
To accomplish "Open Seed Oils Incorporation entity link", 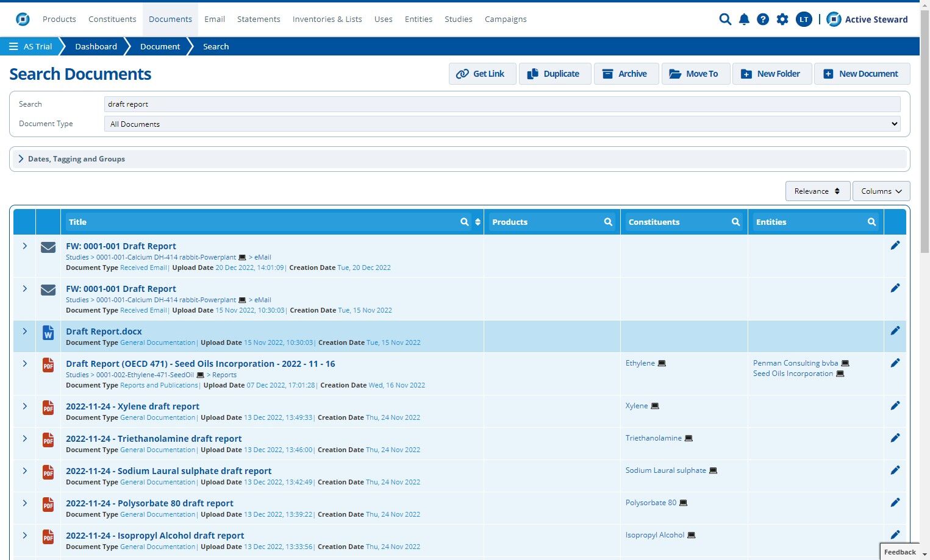I will [x=793, y=374].
